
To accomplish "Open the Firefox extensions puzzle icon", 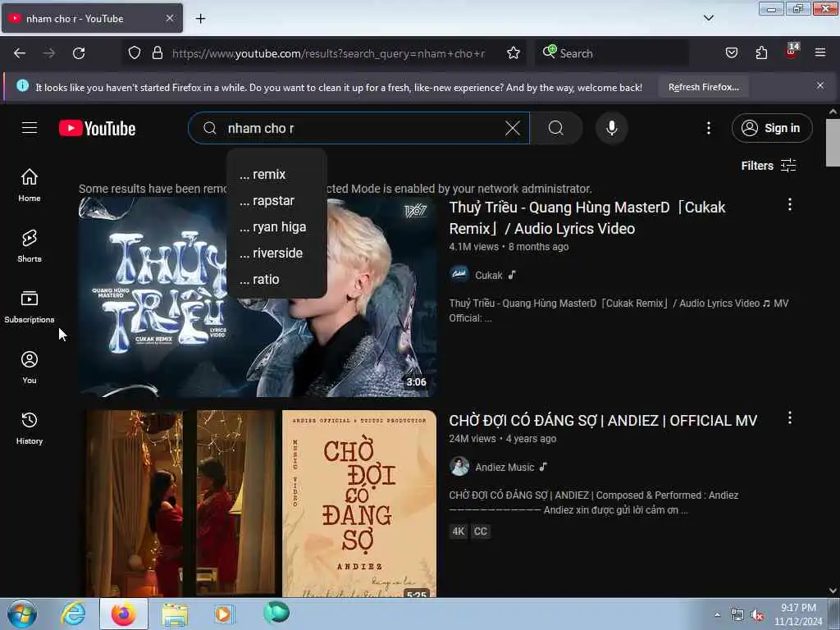I will (x=761, y=53).
